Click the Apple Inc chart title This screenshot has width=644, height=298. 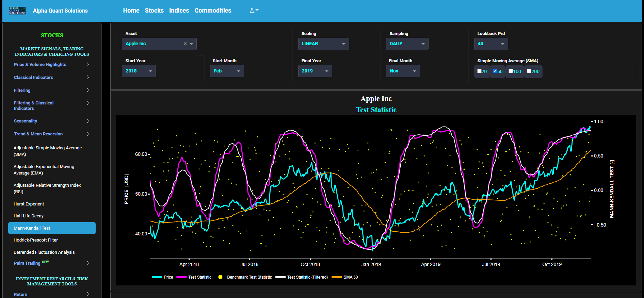click(x=376, y=99)
